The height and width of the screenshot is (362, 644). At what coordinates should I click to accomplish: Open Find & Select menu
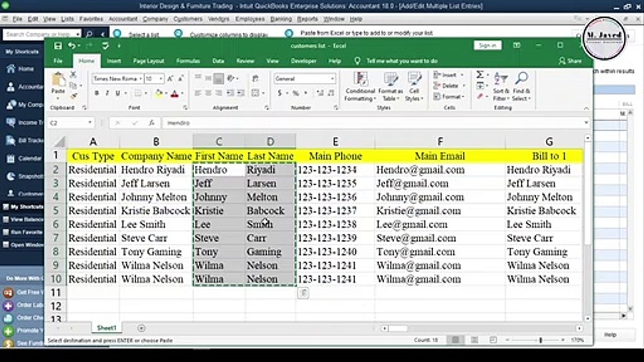[x=522, y=86]
